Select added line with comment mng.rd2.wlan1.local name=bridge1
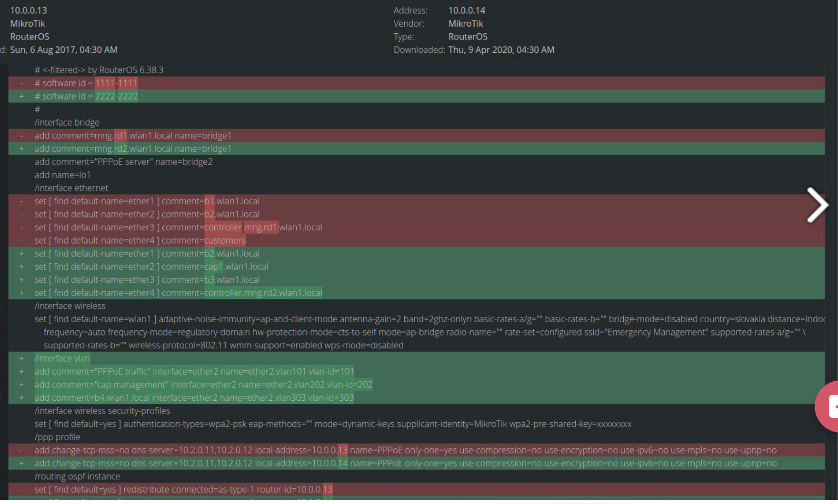 (x=417, y=148)
